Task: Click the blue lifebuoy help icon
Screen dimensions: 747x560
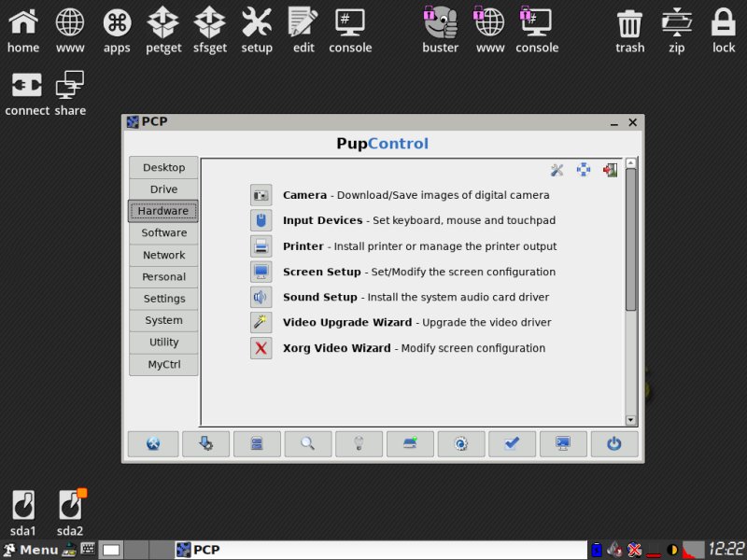Action: point(584,170)
